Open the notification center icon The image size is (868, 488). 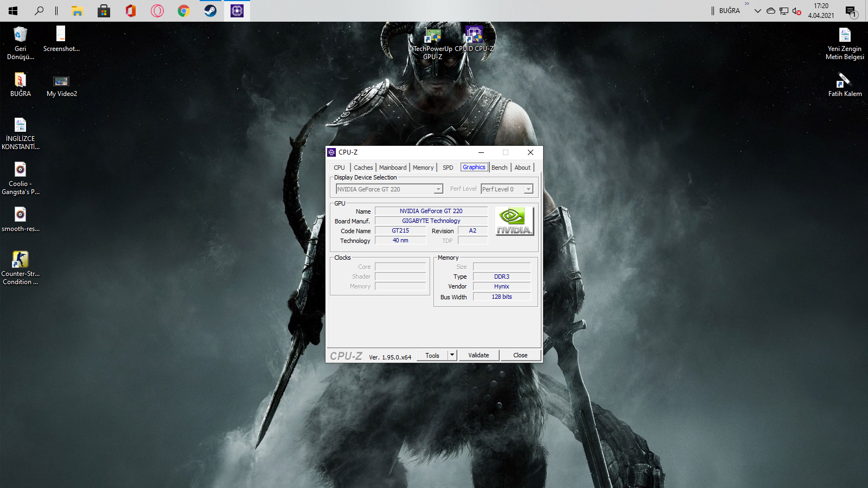(x=851, y=11)
